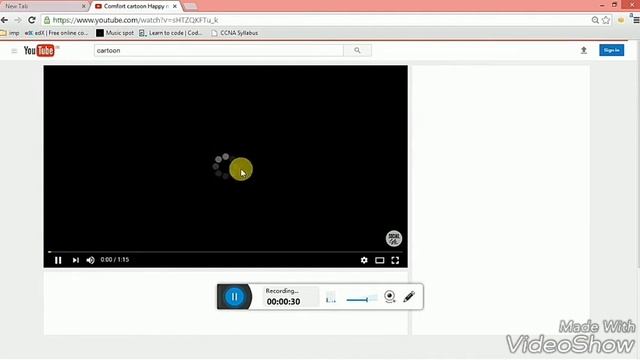640x360 pixels.
Task: Open the edX Free online bookmark
Action: click(x=56, y=33)
